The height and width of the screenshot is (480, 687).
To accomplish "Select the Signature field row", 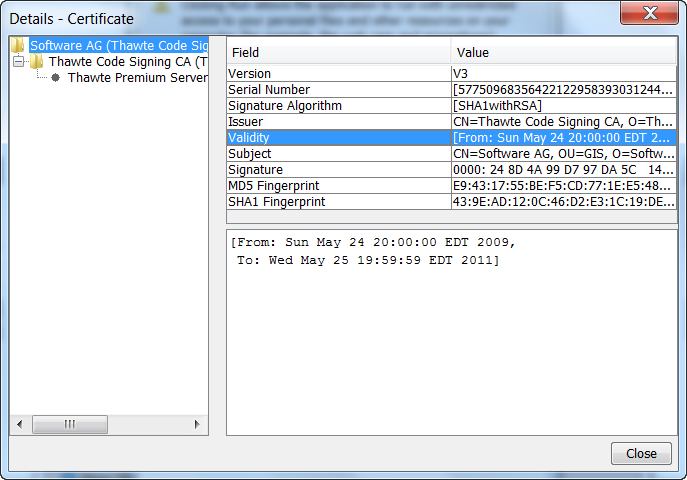I will click(x=452, y=169).
